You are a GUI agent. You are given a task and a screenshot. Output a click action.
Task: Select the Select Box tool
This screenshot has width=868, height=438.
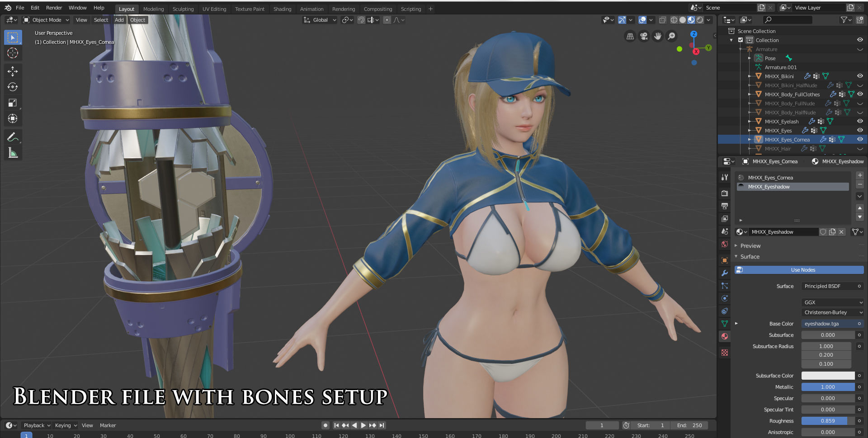[x=13, y=38]
